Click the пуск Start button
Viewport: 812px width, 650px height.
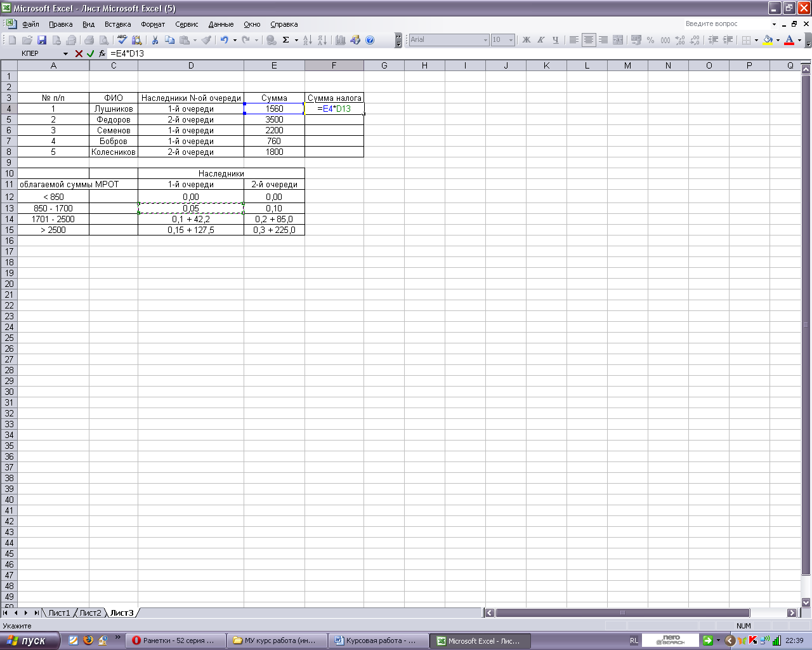[x=30, y=640]
